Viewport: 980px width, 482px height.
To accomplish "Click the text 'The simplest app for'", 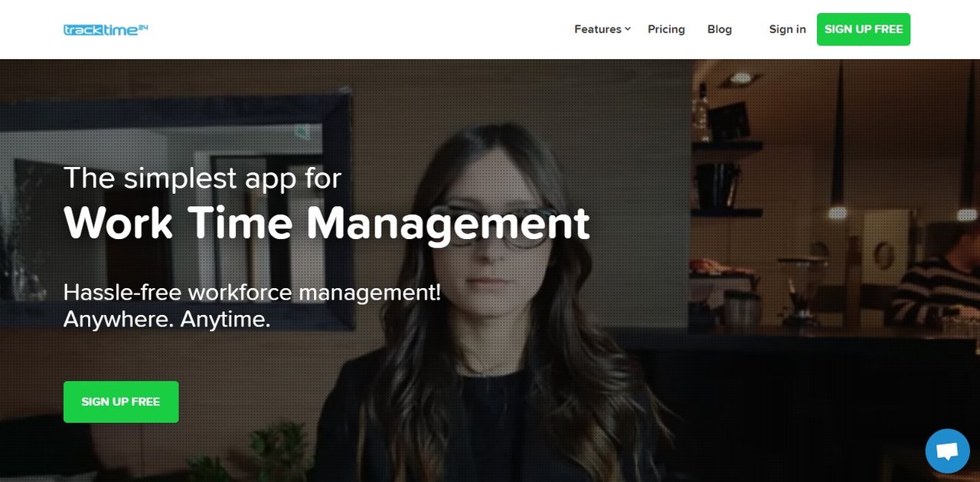I will point(202,178).
